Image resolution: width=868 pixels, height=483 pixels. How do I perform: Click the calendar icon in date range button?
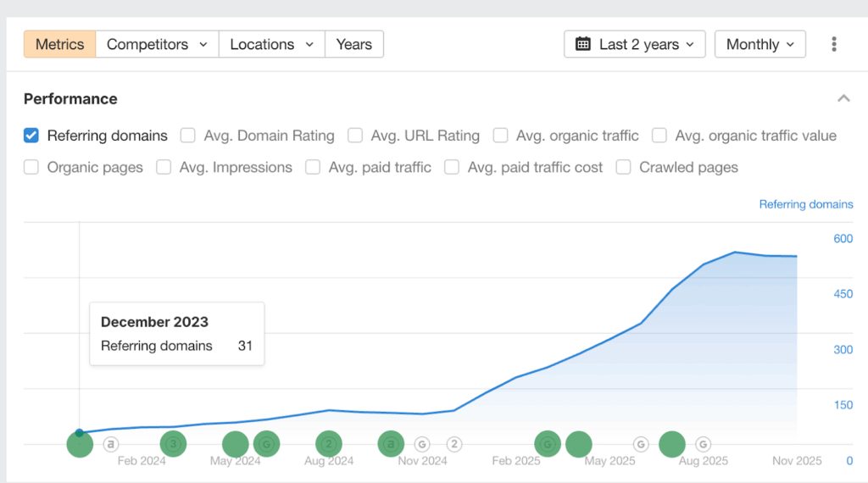coord(583,44)
